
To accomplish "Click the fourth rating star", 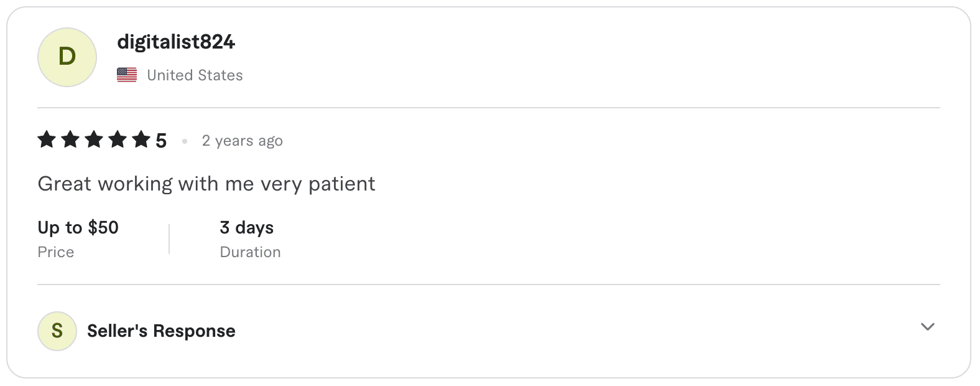I will 118,139.
